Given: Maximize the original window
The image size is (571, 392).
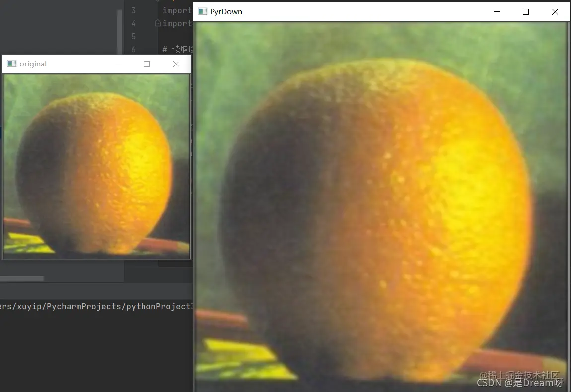Looking at the screenshot, I should [x=147, y=64].
